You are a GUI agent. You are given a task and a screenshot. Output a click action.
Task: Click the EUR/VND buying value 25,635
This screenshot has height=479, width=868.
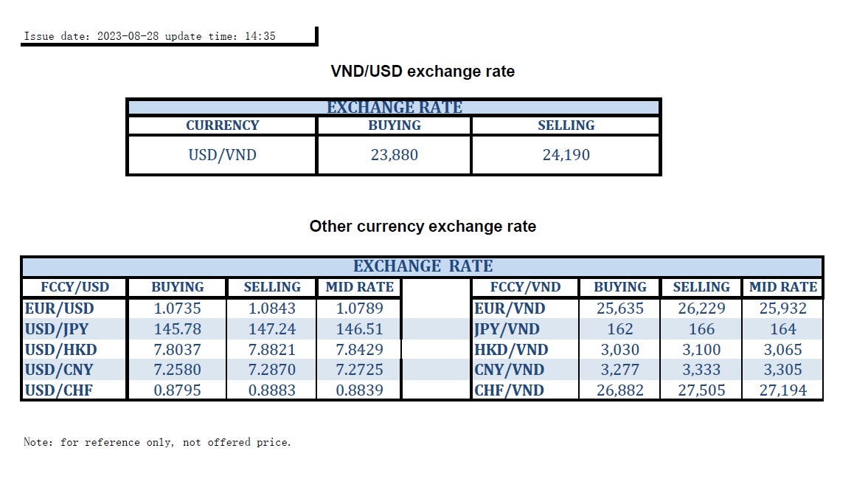click(x=619, y=309)
